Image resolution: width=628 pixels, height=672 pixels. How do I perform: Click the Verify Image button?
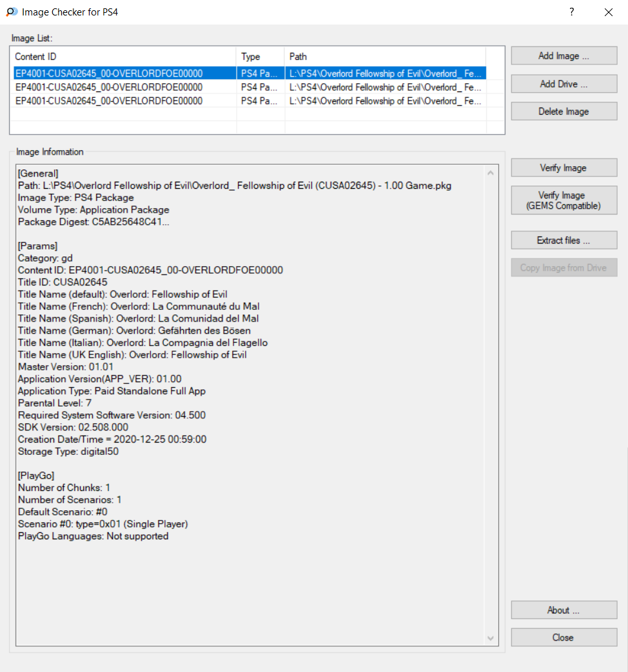(564, 168)
